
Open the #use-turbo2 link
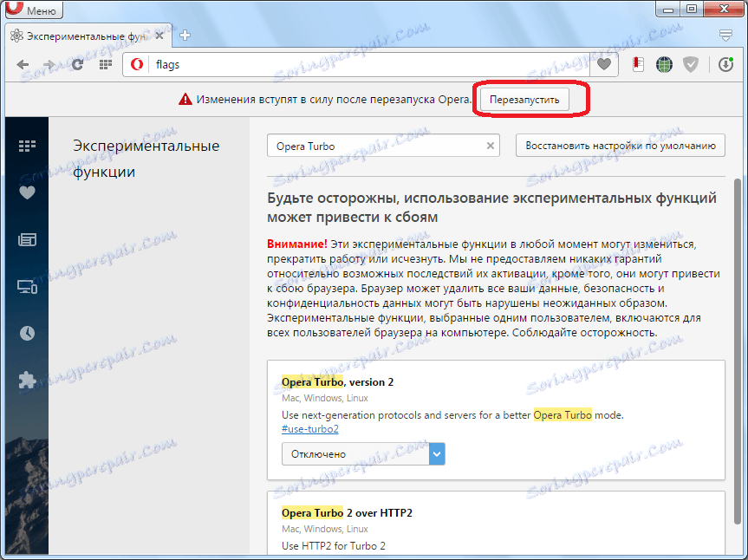310,429
